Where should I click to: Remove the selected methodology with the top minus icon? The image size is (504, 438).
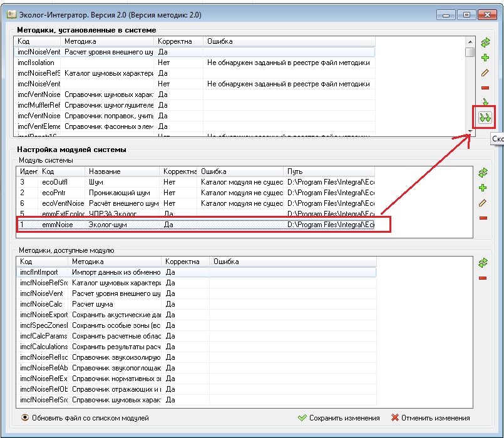(485, 88)
